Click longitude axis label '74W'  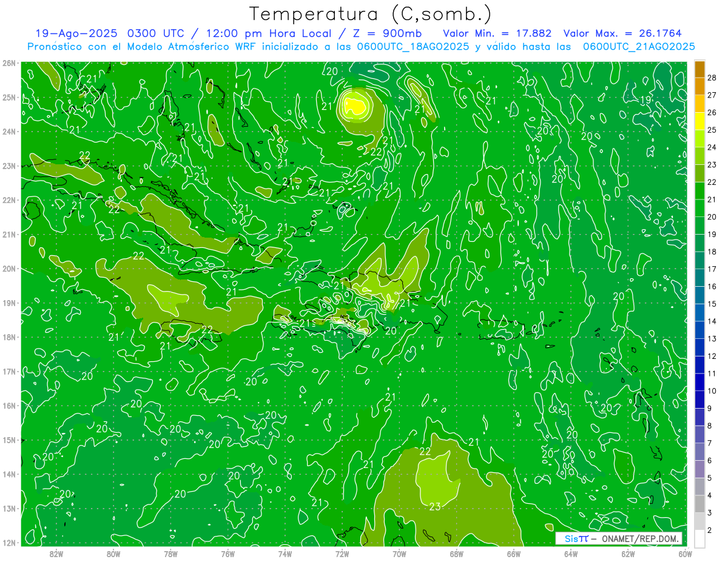click(x=285, y=553)
